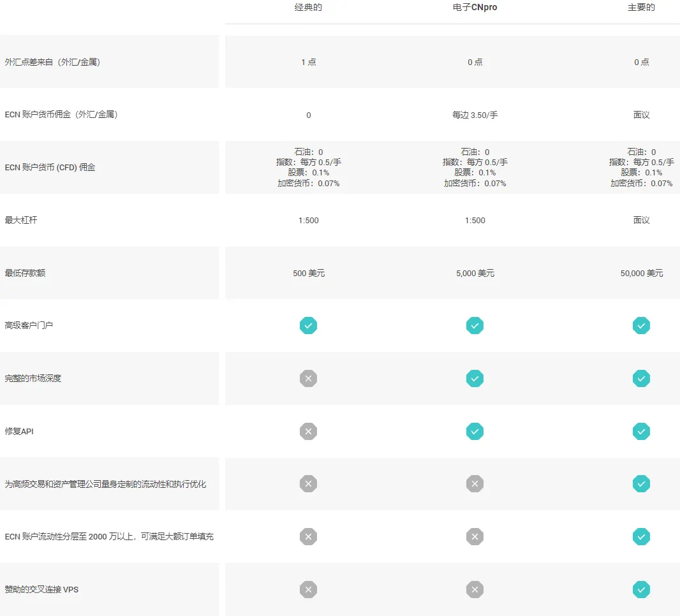680x616 pixels.
Task: Select the 经典的 column header
Action: [x=308, y=8]
